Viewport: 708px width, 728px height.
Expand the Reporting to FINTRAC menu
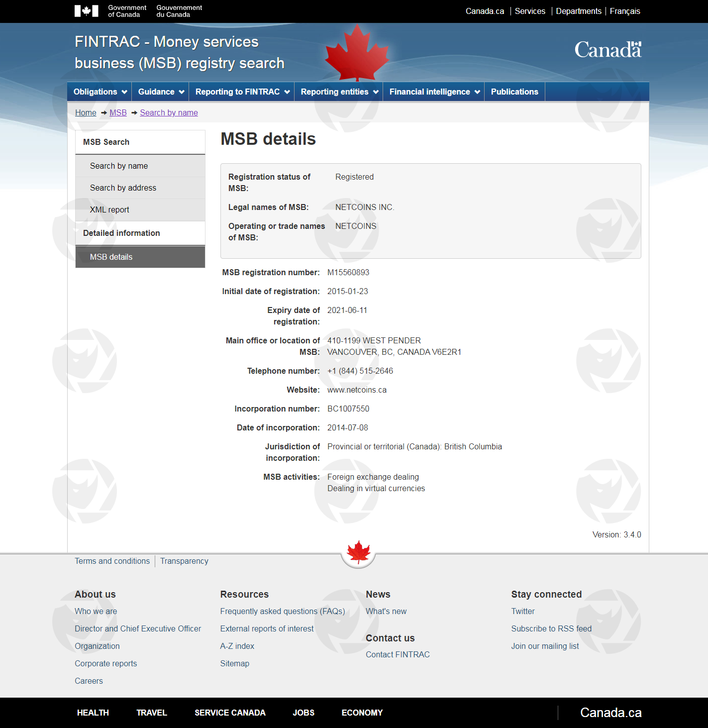pos(242,92)
